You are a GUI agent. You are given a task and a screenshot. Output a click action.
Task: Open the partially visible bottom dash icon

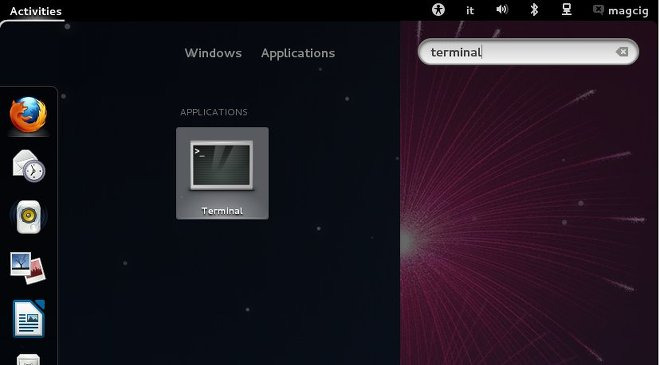(x=28, y=359)
